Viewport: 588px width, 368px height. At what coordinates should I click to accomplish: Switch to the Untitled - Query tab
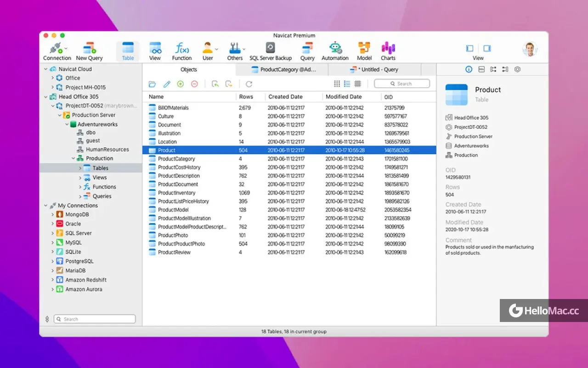pos(374,69)
